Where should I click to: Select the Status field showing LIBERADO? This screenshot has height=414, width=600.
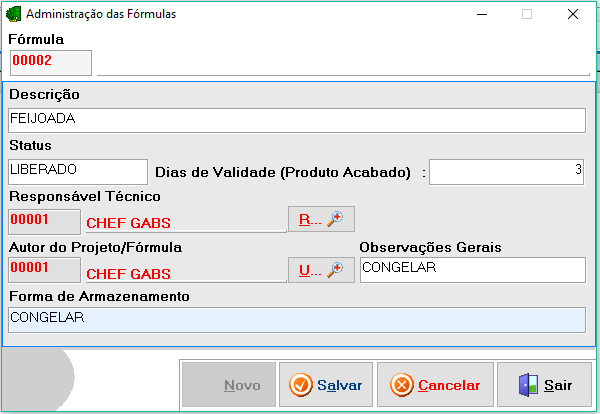pyautogui.click(x=78, y=172)
